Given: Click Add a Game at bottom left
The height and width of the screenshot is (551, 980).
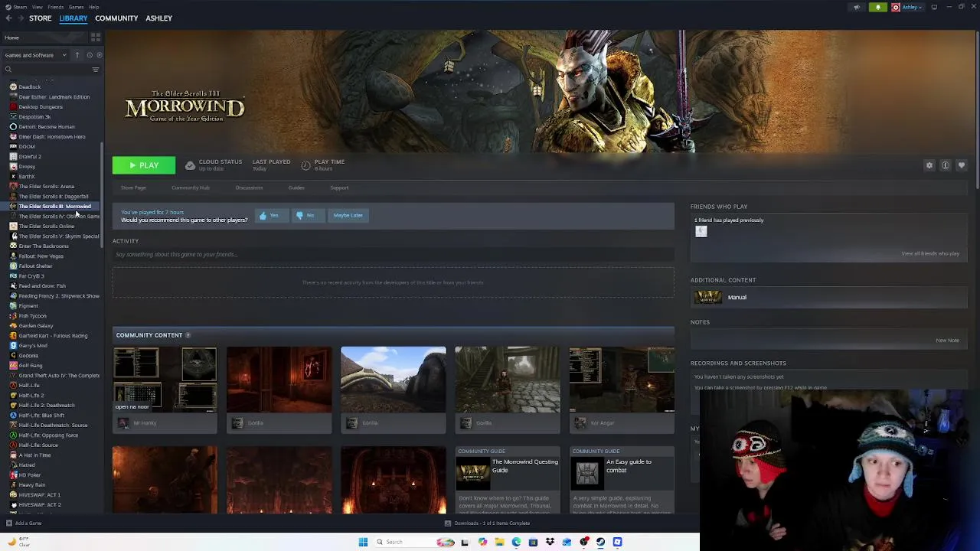Looking at the screenshot, I should click(24, 523).
